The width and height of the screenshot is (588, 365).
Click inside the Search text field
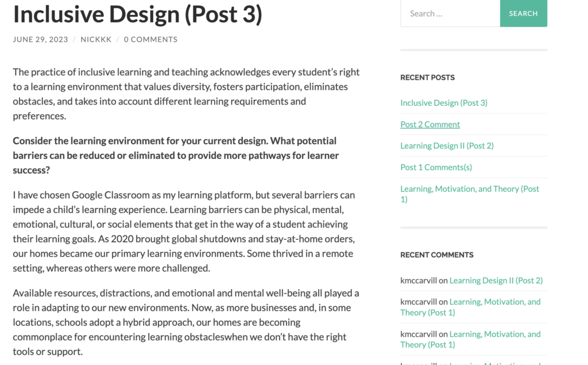450,14
